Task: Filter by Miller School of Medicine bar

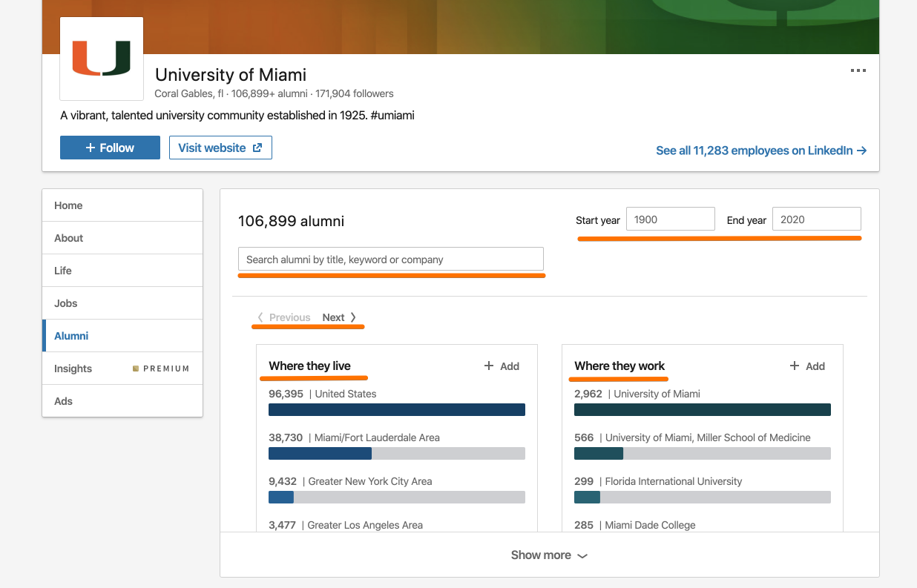Action: click(x=703, y=453)
